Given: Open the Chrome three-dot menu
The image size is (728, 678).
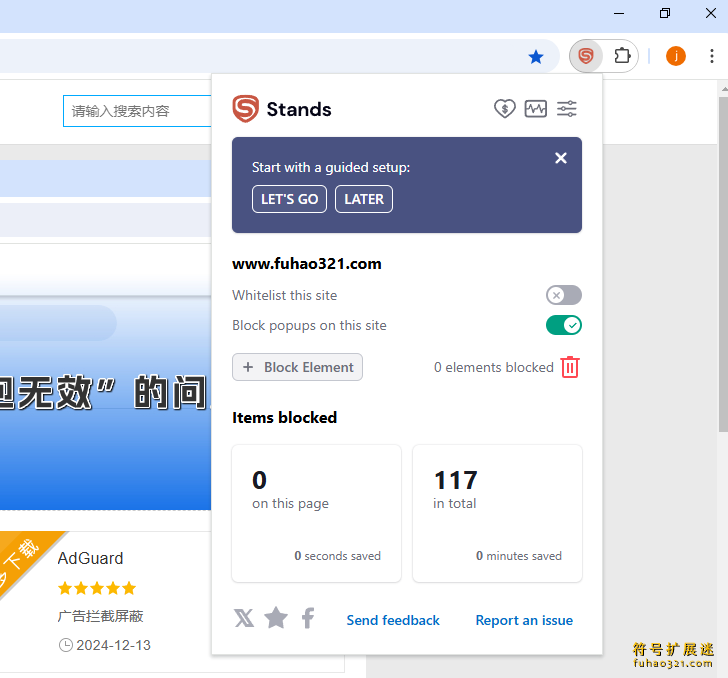Looking at the screenshot, I should pos(711,56).
